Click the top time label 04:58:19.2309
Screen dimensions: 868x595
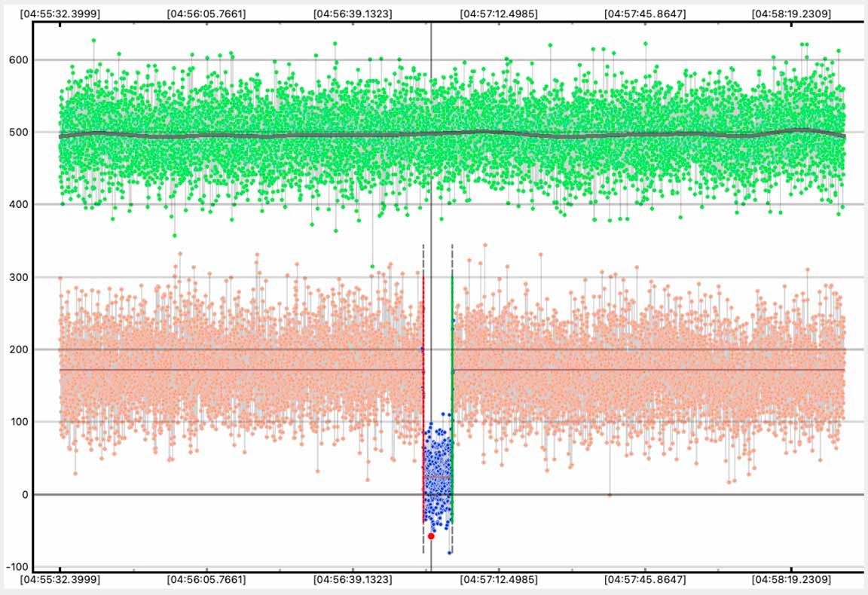[x=791, y=14]
